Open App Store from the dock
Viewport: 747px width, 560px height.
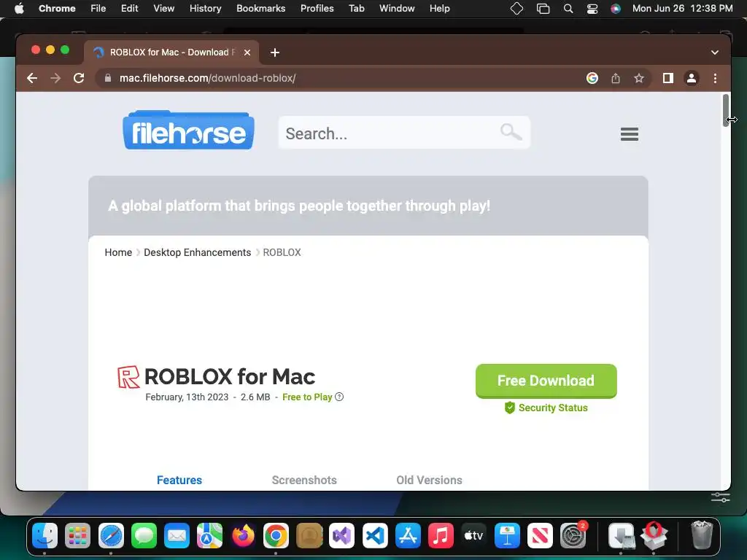(x=408, y=536)
